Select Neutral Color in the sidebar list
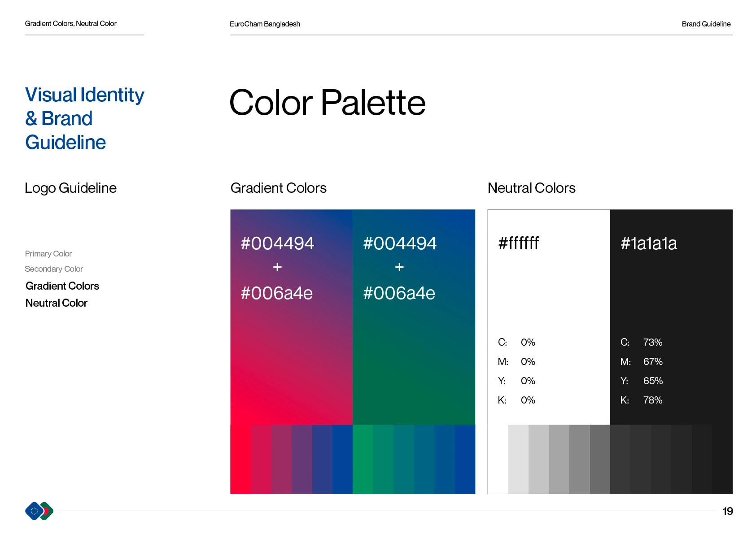The image size is (756, 534). coord(57,303)
